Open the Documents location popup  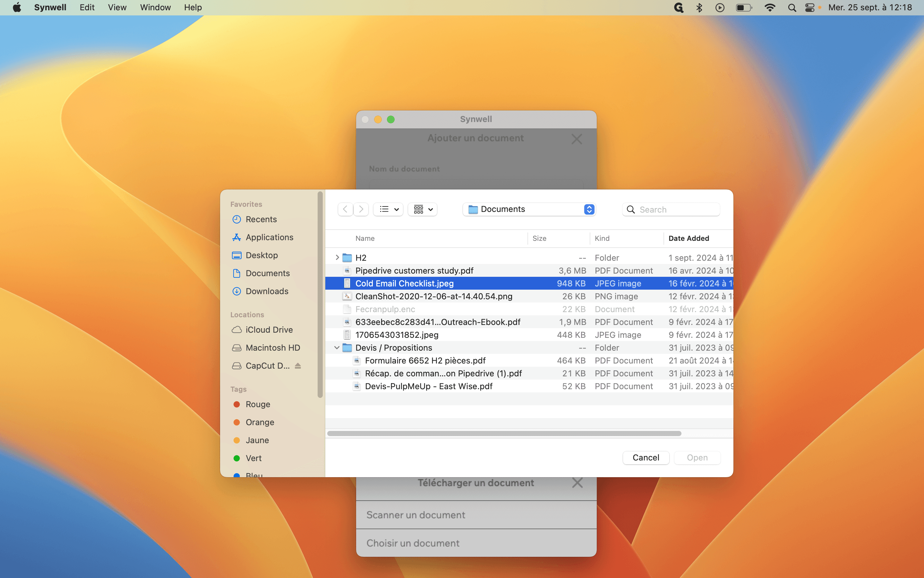click(529, 209)
